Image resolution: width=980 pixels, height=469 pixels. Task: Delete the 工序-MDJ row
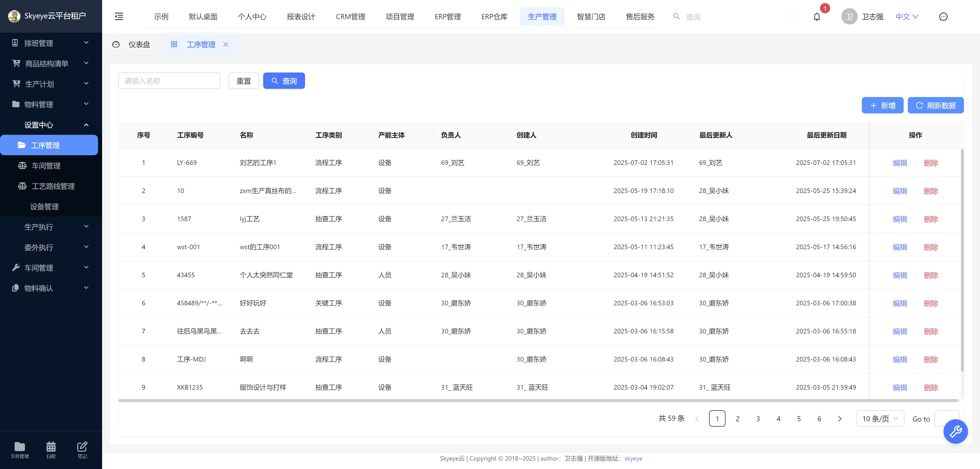931,359
